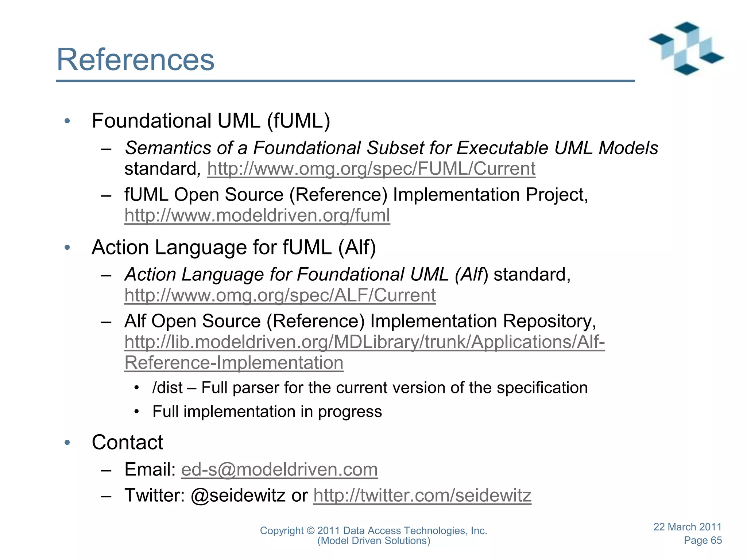Click the blue cube logo icon
The height and width of the screenshot is (560, 747).
click(686, 48)
